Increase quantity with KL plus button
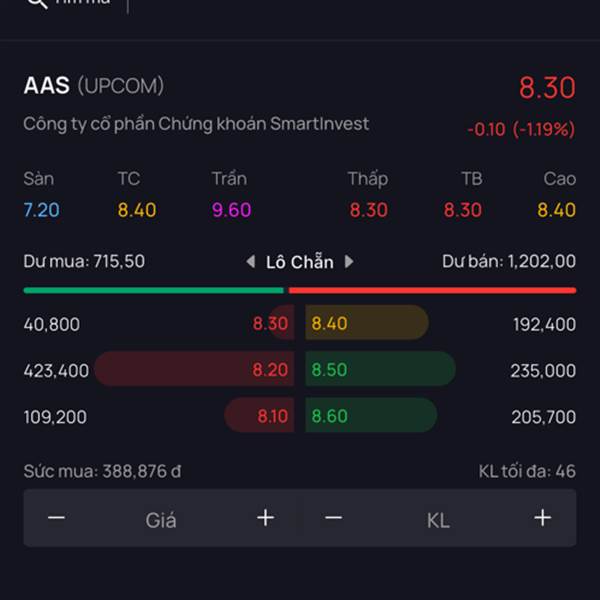 pyautogui.click(x=542, y=518)
